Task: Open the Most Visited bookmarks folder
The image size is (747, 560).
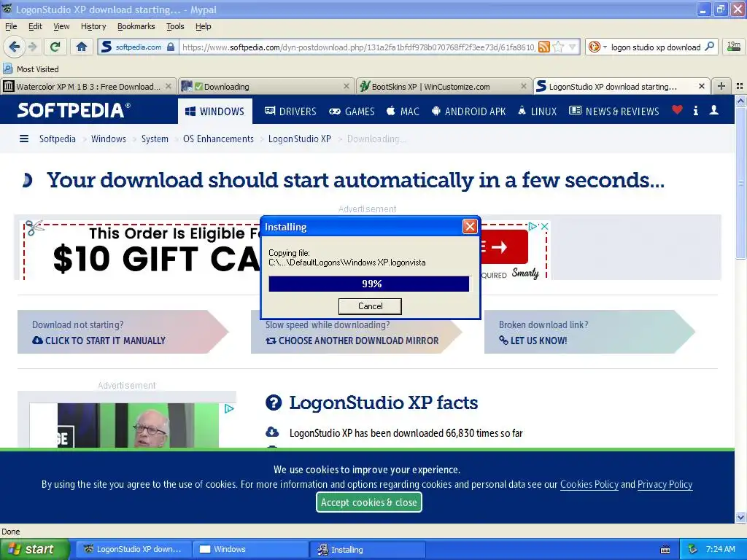Action: 31,69
